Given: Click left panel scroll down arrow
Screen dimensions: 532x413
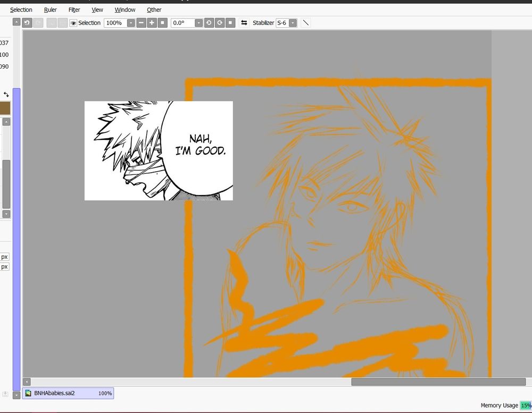Looking at the screenshot, I should pyautogui.click(x=6, y=214).
